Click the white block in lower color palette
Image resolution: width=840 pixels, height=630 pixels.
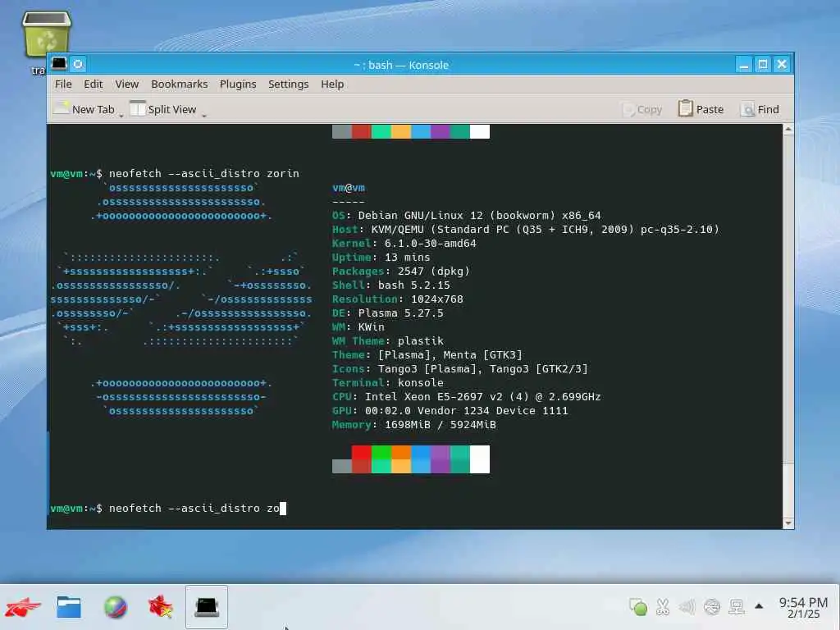480,459
